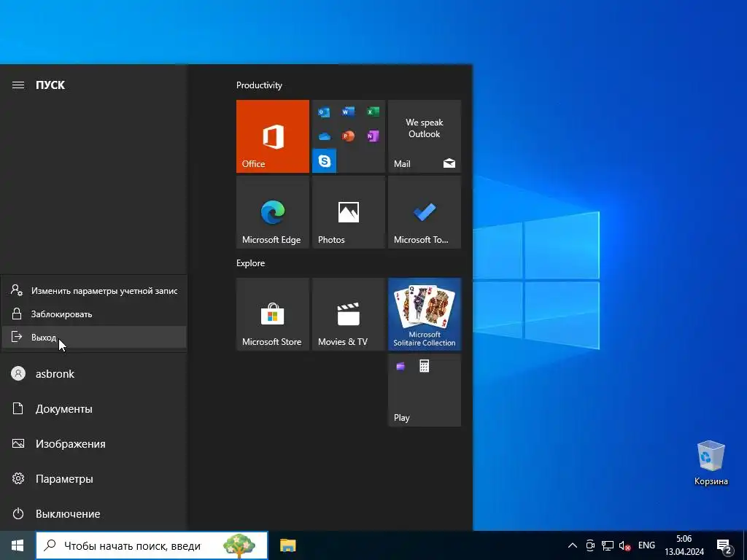Click the asbronk user account entry
The image size is (747, 560).
pos(93,374)
